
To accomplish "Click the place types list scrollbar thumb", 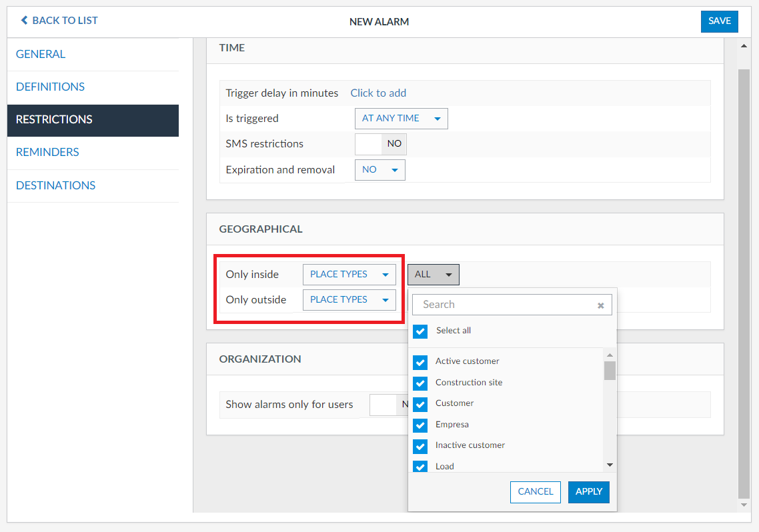I will [x=610, y=370].
